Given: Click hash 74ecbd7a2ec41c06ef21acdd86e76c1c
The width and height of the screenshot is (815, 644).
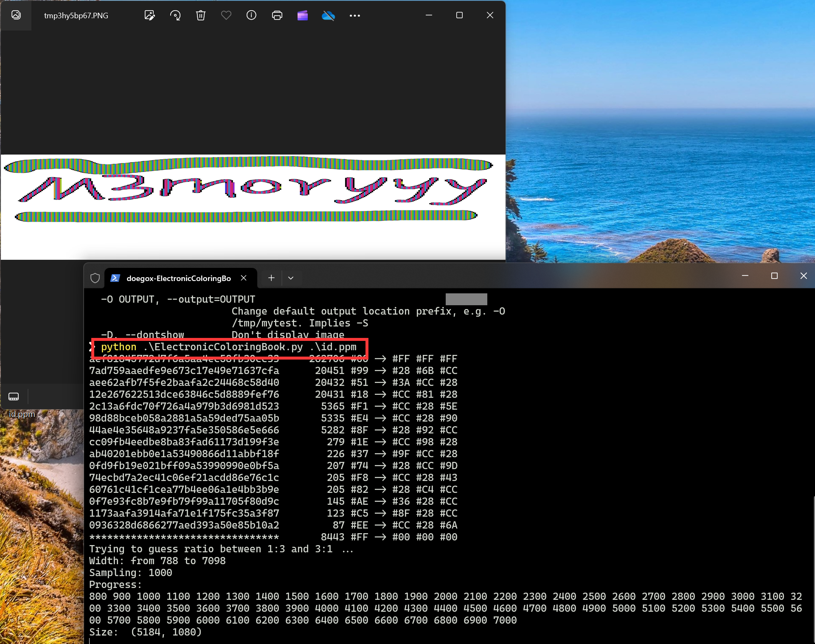Looking at the screenshot, I should coord(184,478).
